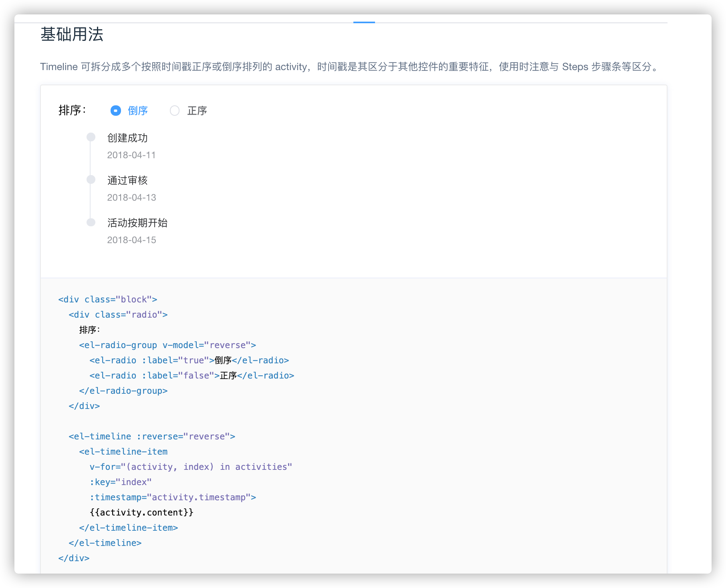Click the timeline node for 创建成功
Viewport: 726px width, 588px height.
[91, 137]
